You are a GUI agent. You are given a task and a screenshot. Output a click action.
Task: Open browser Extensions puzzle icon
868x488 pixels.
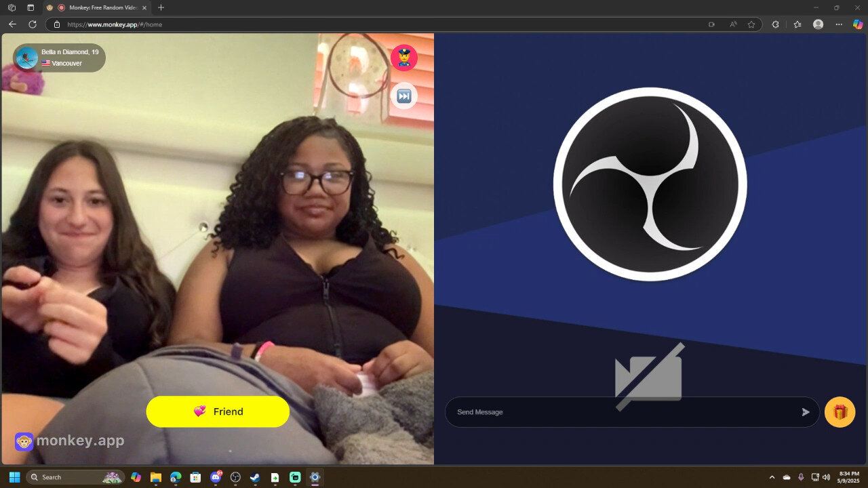click(x=776, y=24)
